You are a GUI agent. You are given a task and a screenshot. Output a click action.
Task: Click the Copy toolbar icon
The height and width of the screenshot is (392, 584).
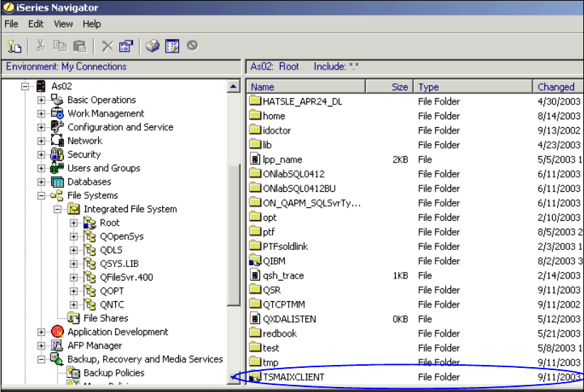[60, 45]
